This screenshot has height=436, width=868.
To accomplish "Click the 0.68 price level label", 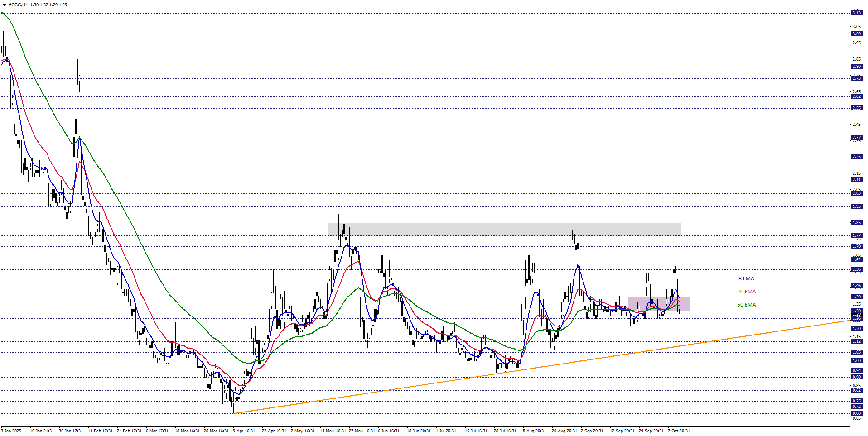I will pyautogui.click(x=856, y=413).
